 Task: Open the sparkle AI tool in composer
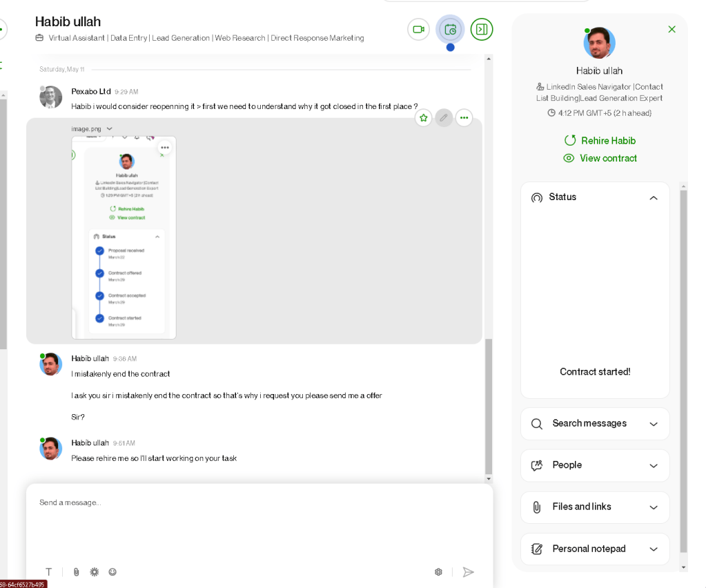[94, 572]
